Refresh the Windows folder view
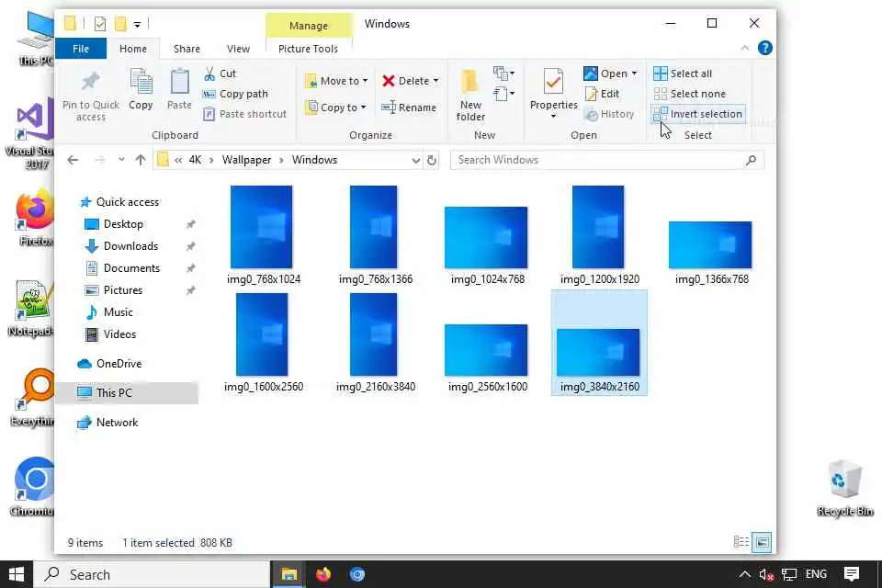This screenshot has width=882, height=588. coord(432,161)
